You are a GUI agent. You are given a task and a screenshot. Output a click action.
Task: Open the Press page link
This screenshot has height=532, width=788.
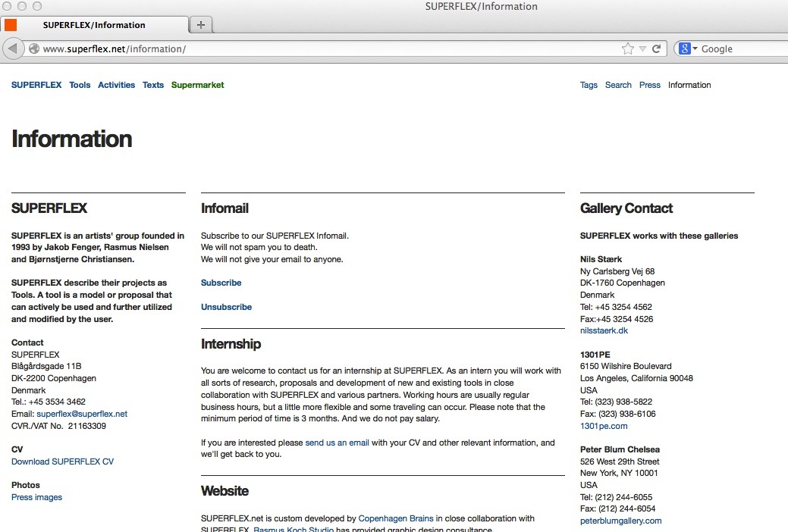click(650, 85)
